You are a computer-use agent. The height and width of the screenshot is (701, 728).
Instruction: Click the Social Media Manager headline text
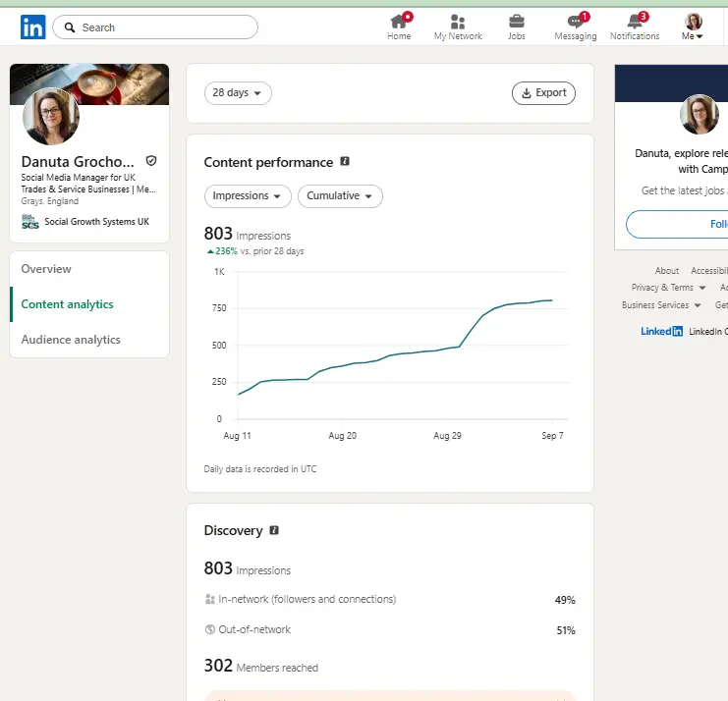[x=88, y=184]
